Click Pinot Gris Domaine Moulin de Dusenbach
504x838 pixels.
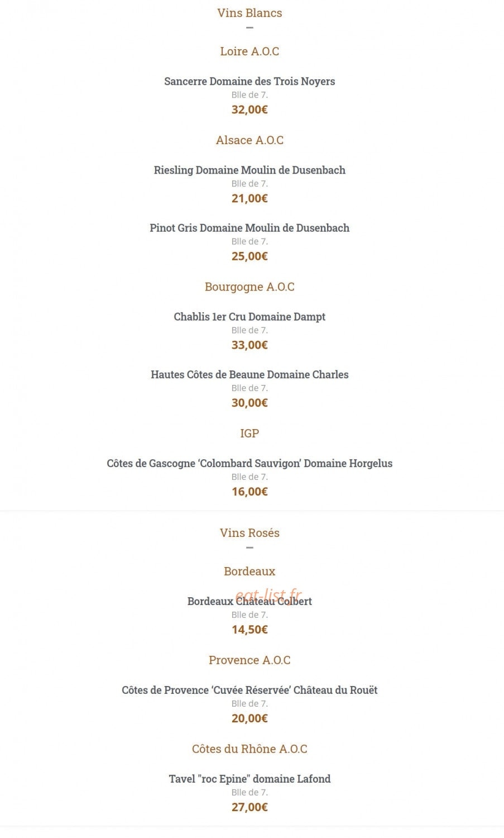[x=249, y=228]
